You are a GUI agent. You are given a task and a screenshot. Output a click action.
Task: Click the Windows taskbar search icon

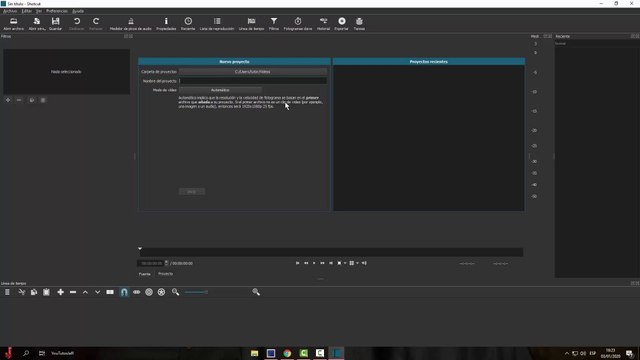tap(26, 353)
